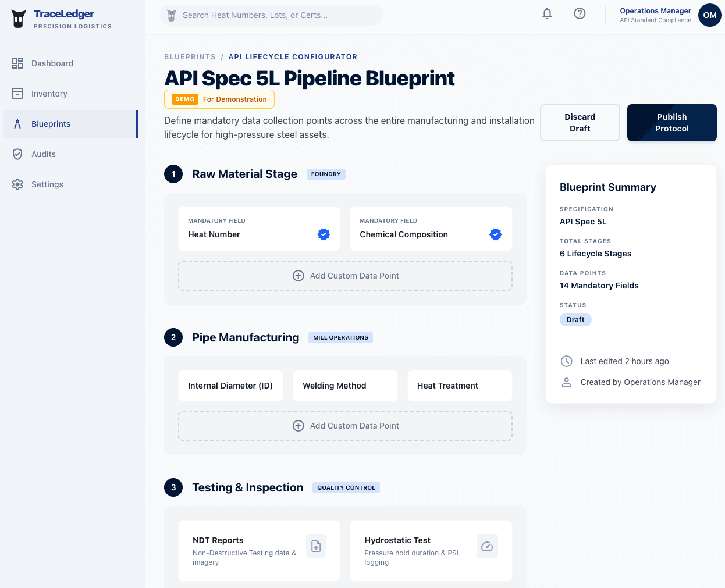The image size is (725, 588).
Task: Click the Pipe Manufacturing heading
Action: (246, 337)
